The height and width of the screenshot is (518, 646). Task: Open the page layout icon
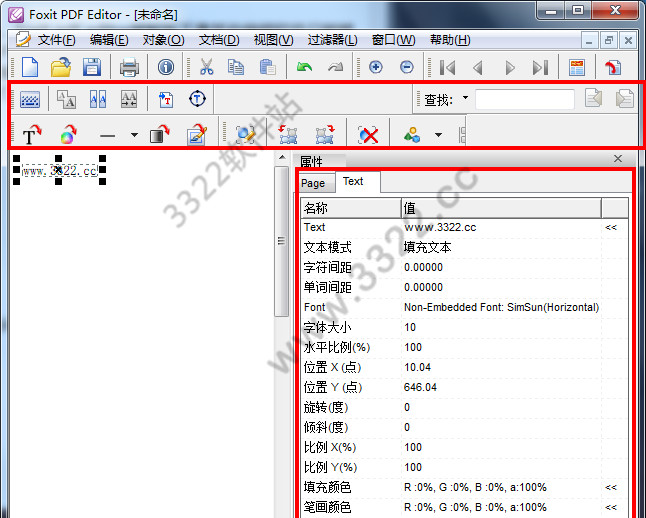pos(576,67)
